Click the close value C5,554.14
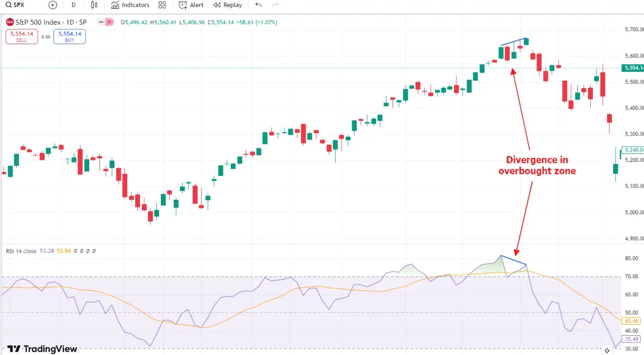The image size is (644, 355). tap(221, 22)
